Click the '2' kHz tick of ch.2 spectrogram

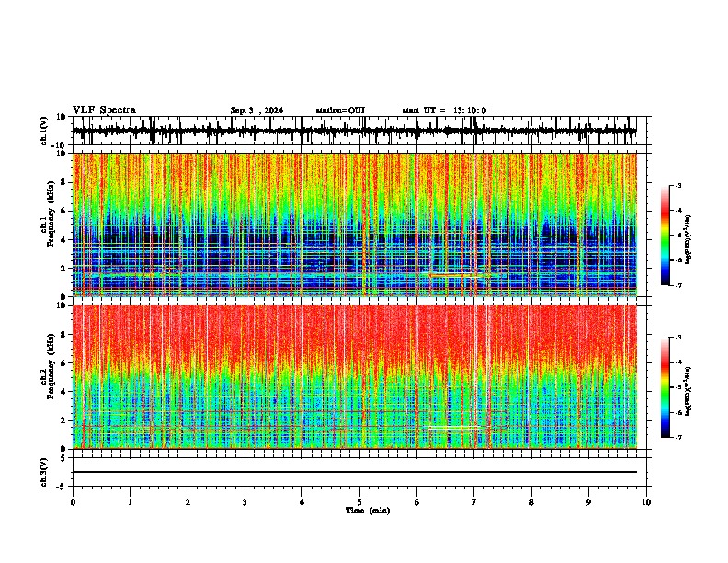coord(64,420)
